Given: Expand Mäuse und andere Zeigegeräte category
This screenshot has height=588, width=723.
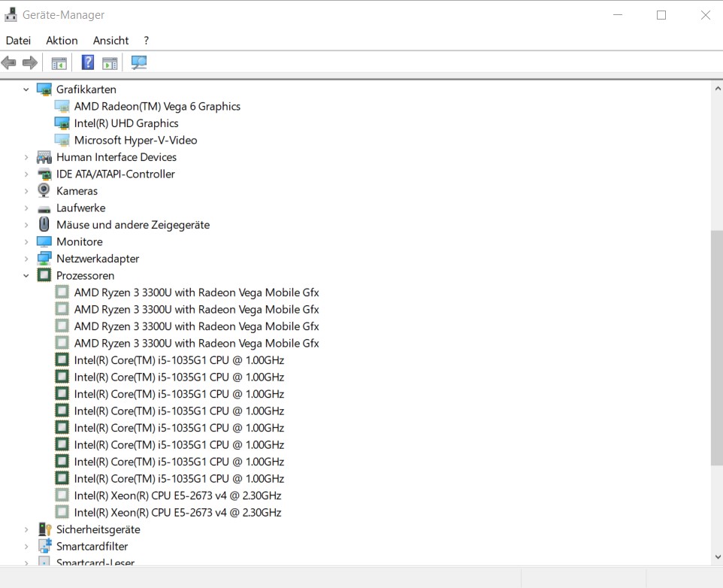Looking at the screenshot, I should click(26, 225).
